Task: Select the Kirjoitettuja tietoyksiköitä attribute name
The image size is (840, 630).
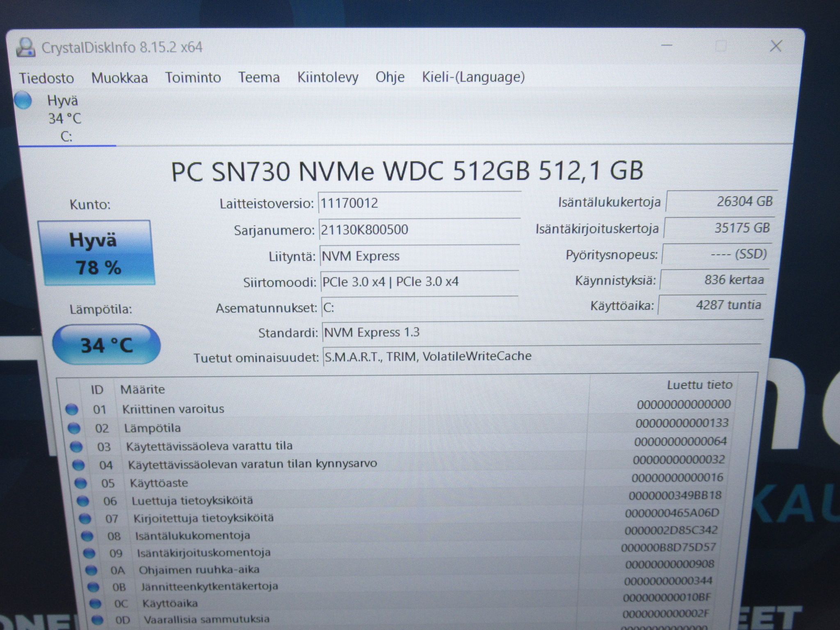Action: [x=203, y=518]
